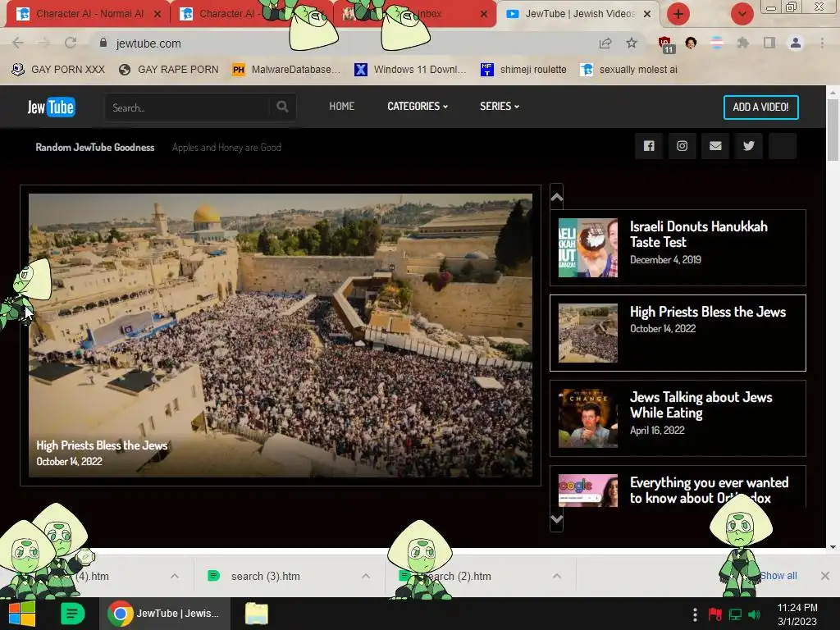The height and width of the screenshot is (630, 840).
Task: Close the downloads bar with the X
Action: click(825, 576)
